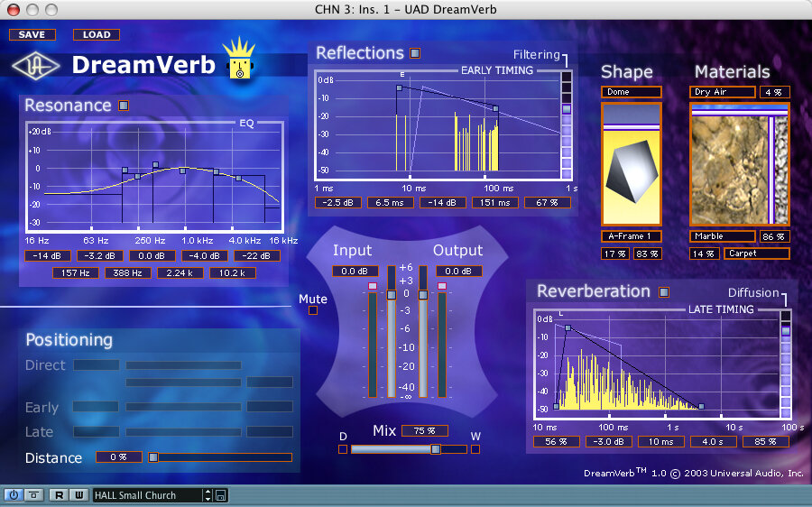Click the Universal Audio diamond logo

(x=35, y=65)
